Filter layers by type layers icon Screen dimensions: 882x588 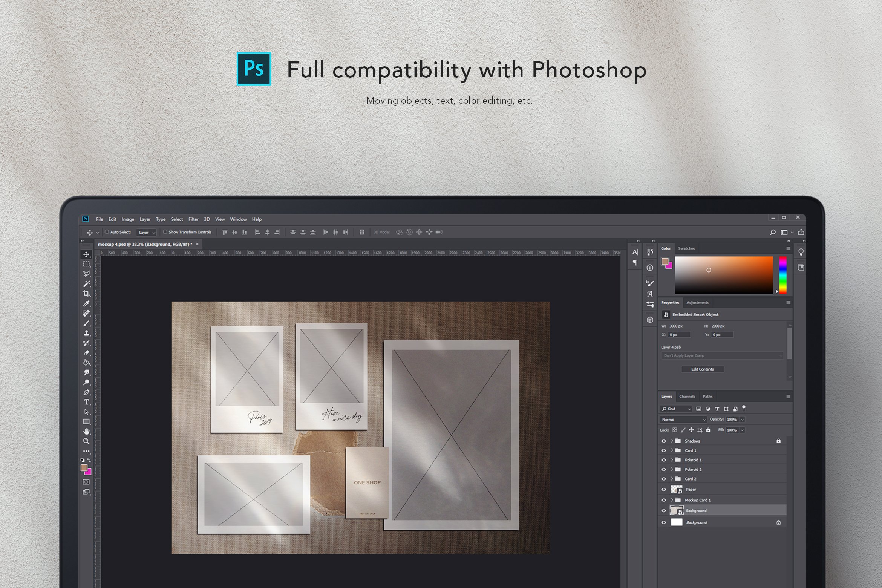click(717, 409)
